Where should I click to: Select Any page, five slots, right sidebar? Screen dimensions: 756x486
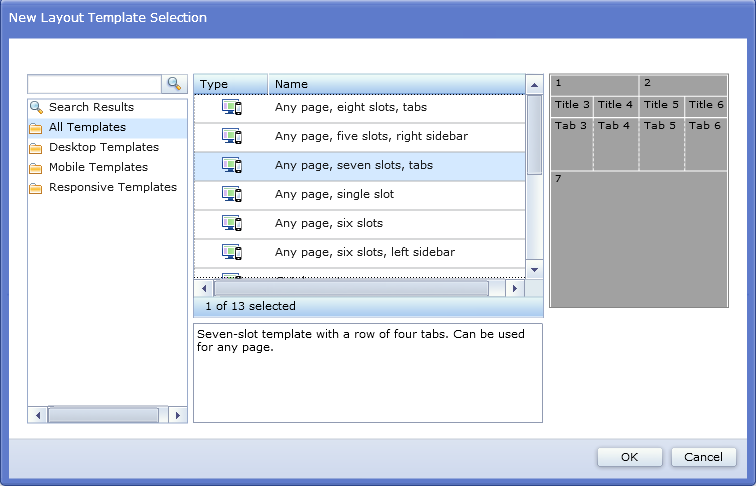pos(371,136)
